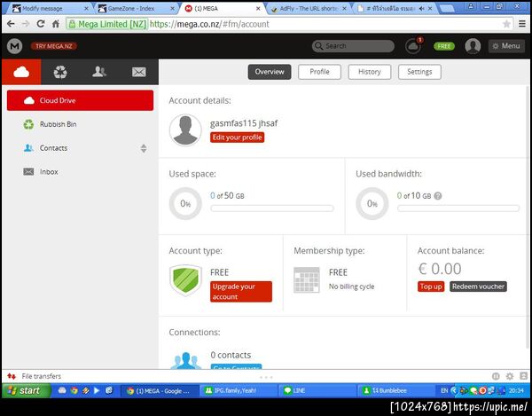Open Contacts in sidebar
The image size is (532, 416).
coord(80,148)
